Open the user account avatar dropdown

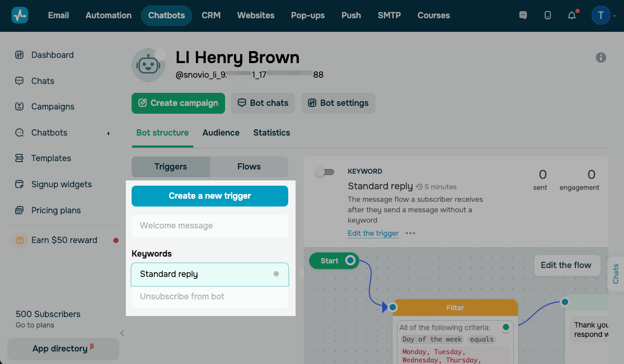(601, 16)
